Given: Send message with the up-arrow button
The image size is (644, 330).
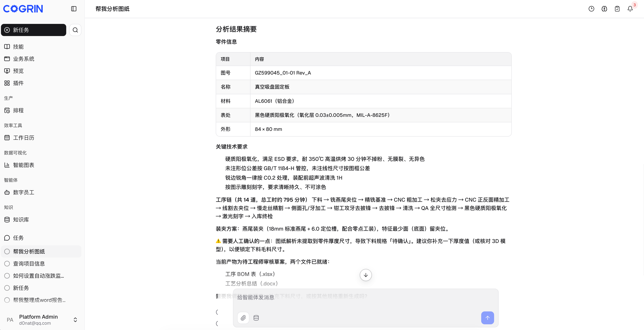Looking at the screenshot, I should coord(487,318).
